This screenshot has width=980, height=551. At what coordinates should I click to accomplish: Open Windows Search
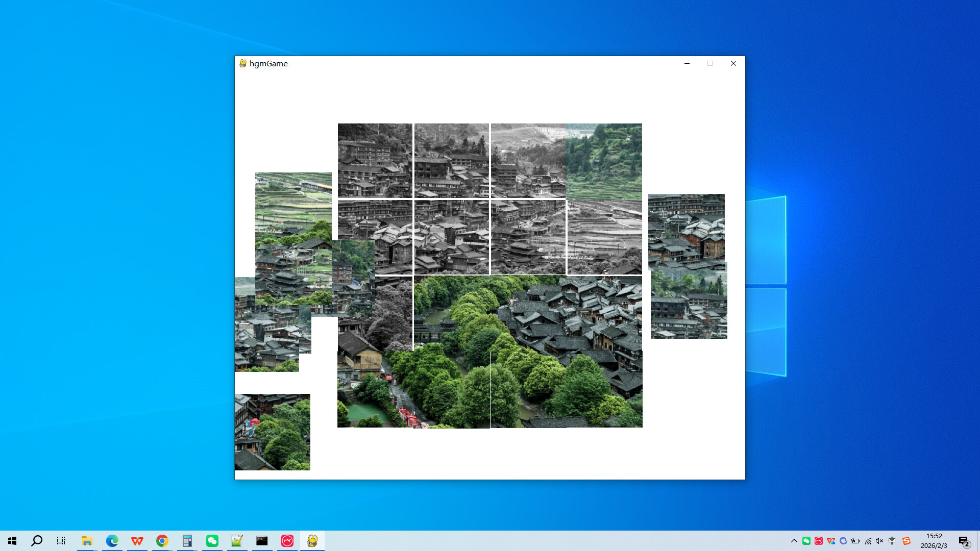click(36, 540)
